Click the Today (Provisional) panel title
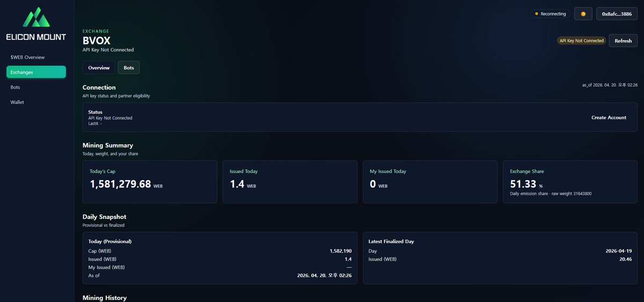 point(110,241)
